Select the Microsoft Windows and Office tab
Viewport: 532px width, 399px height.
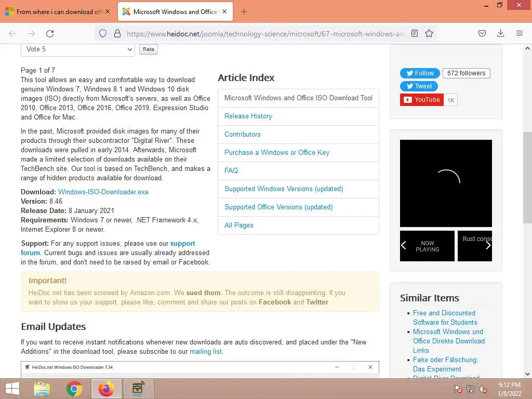pyautogui.click(x=175, y=11)
